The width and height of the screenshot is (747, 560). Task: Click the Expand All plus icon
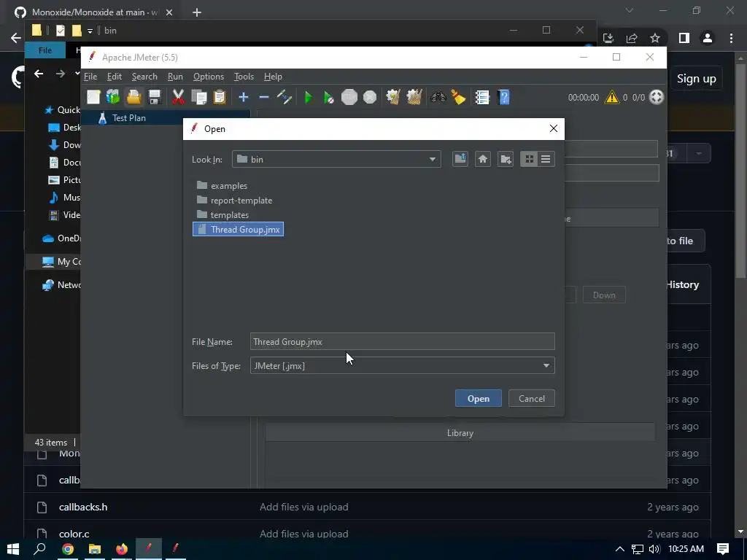pos(244,97)
